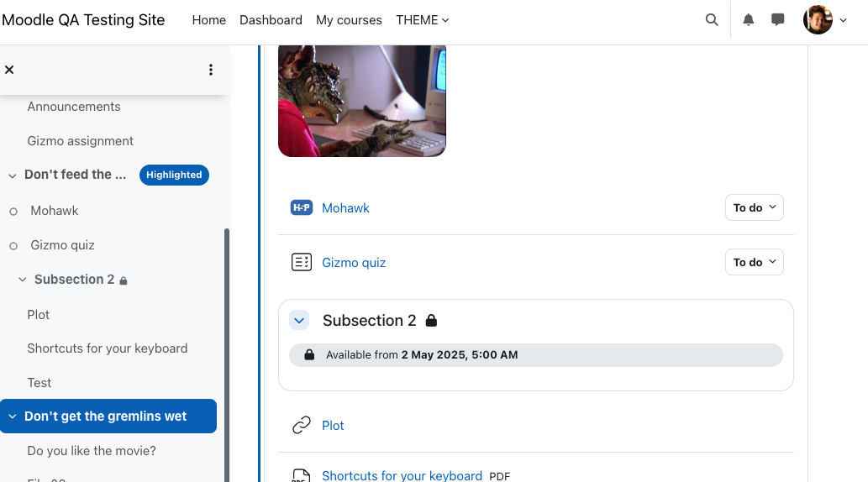This screenshot has width=868, height=482.
Task: Collapse Subsection 2 chevron in course index
Action: [x=23, y=280]
